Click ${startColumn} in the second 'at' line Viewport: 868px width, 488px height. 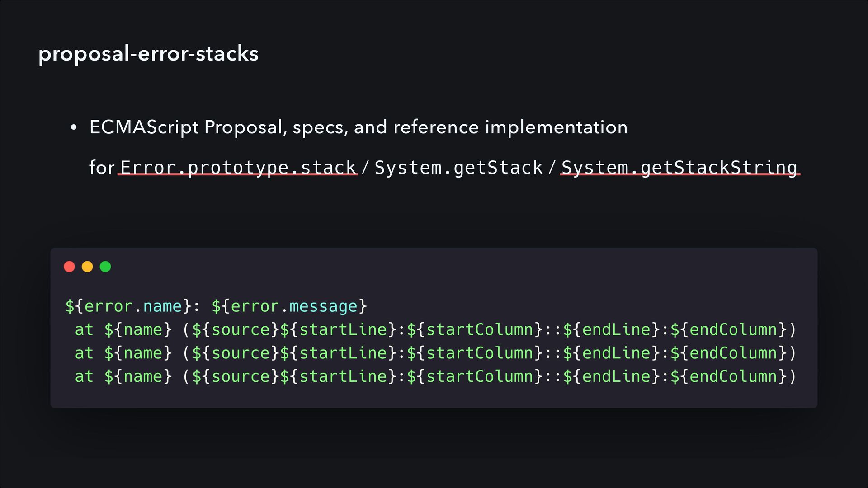click(475, 353)
